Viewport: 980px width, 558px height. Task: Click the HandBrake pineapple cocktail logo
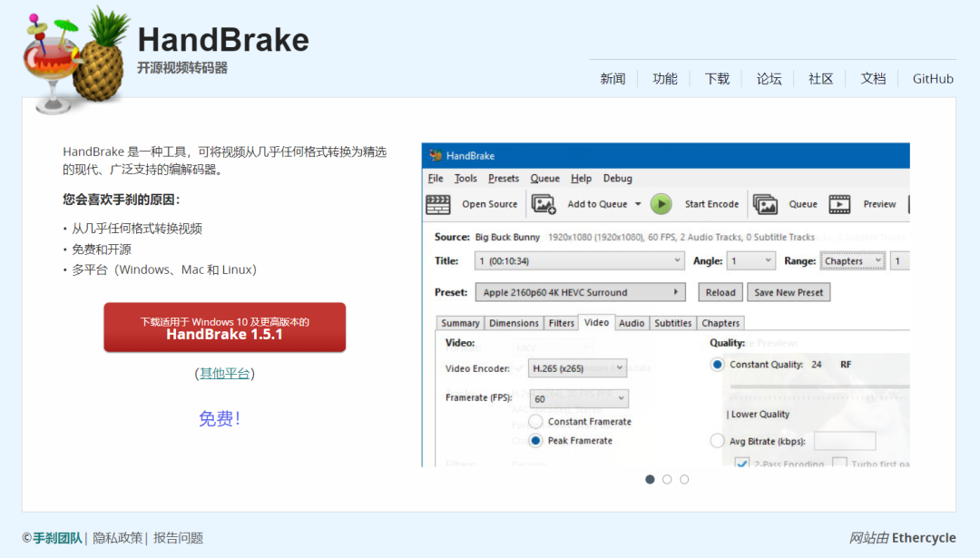[x=76, y=61]
